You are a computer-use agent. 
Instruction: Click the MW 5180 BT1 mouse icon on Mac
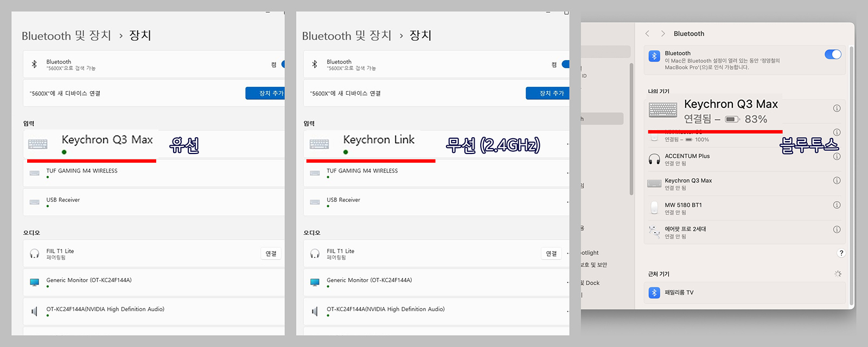click(x=654, y=208)
